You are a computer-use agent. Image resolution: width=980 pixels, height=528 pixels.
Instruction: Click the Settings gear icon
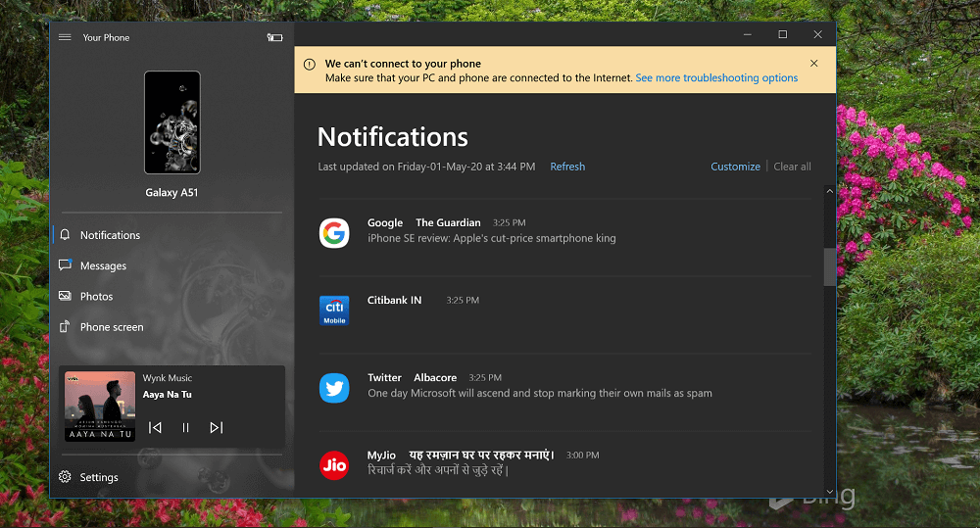[x=65, y=477]
